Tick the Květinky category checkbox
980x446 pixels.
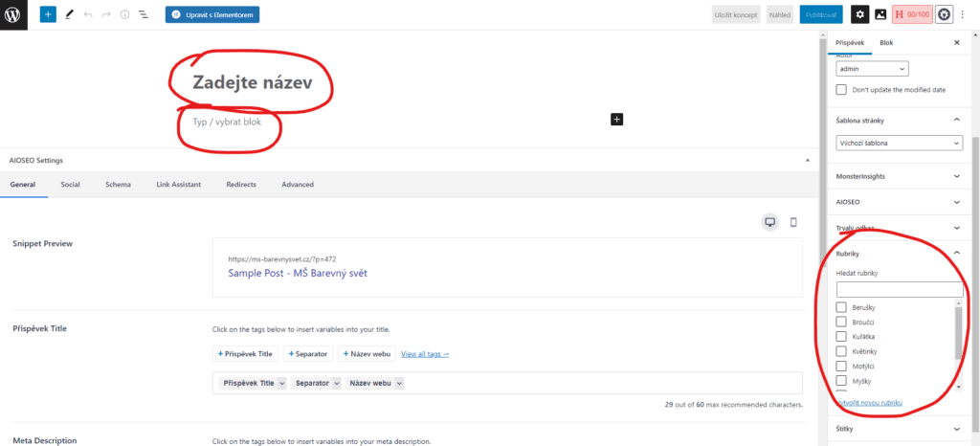(842, 351)
